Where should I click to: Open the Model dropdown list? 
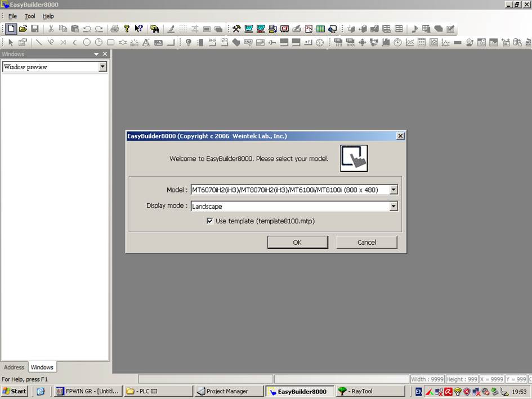tap(394, 190)
